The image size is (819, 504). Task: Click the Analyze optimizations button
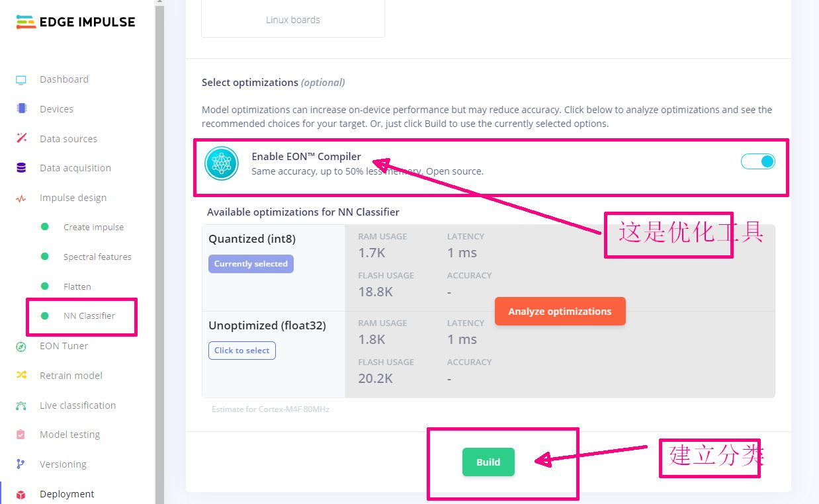click(560, 312)
